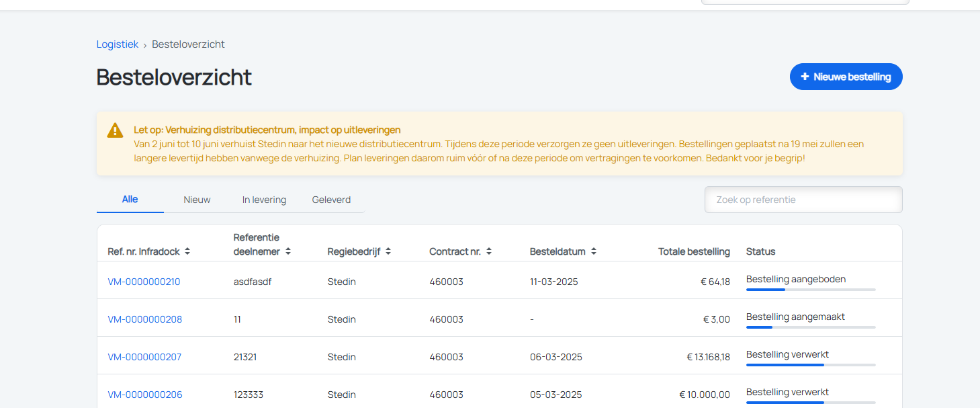
Task: Click Bestelling aangemaakt status text
Action: [795, 317]
